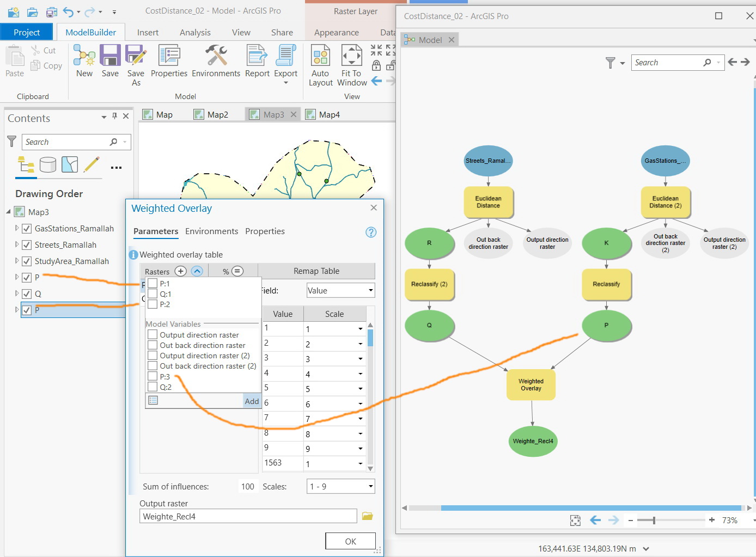Switch to the Insert ribbon tab
The image size is (756, 557).
point(148,33)
